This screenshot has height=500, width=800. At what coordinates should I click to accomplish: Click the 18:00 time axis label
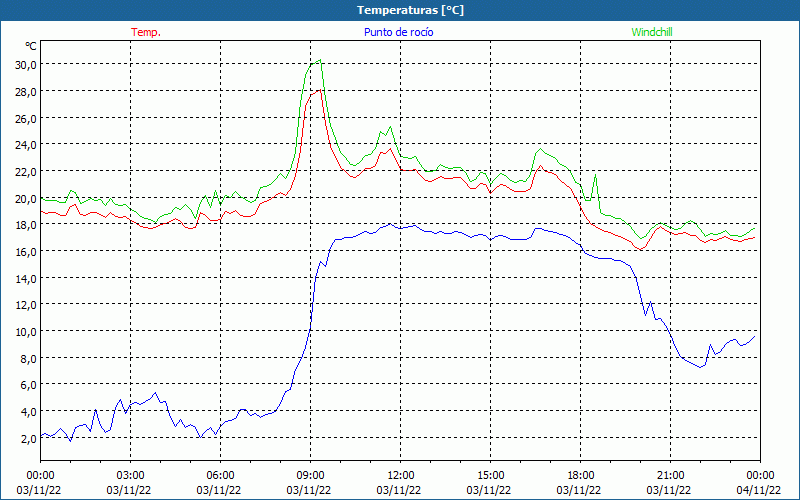tap(580, 475)
